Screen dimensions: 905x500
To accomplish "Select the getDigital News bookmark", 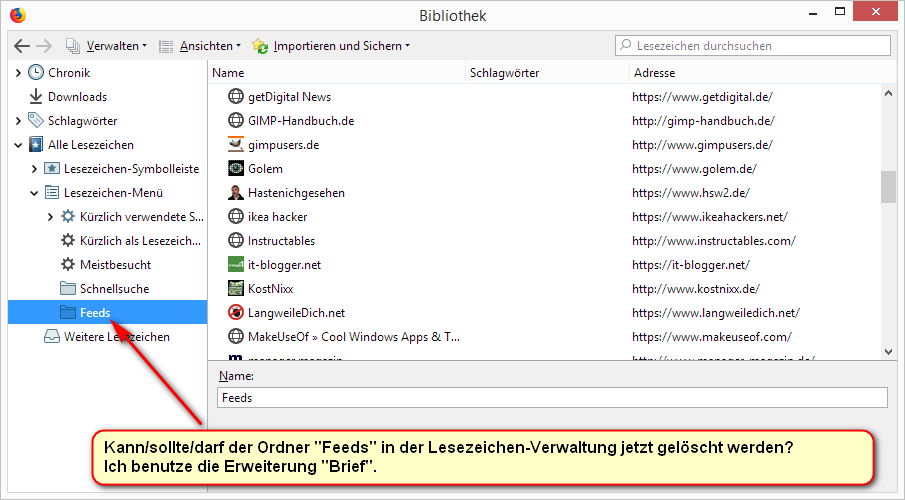I will (x=289, y=96).
